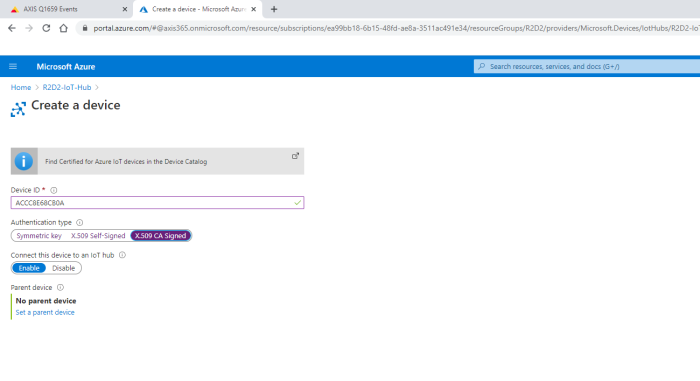Open R2D2-IoT-Hub breadcrumb link

click(x=67, y=88)
